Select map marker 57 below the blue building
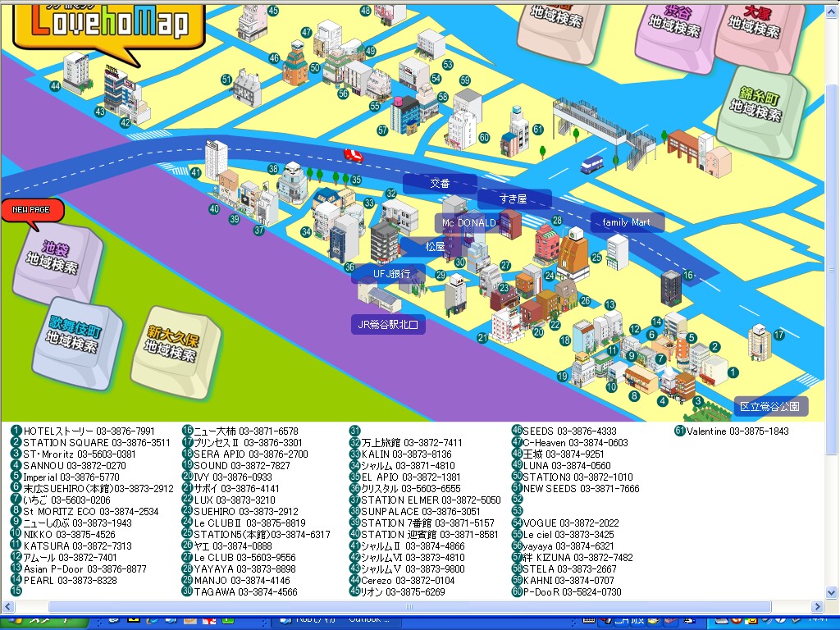The height and width of the screenshot is (630, 840). coord(382,130)
